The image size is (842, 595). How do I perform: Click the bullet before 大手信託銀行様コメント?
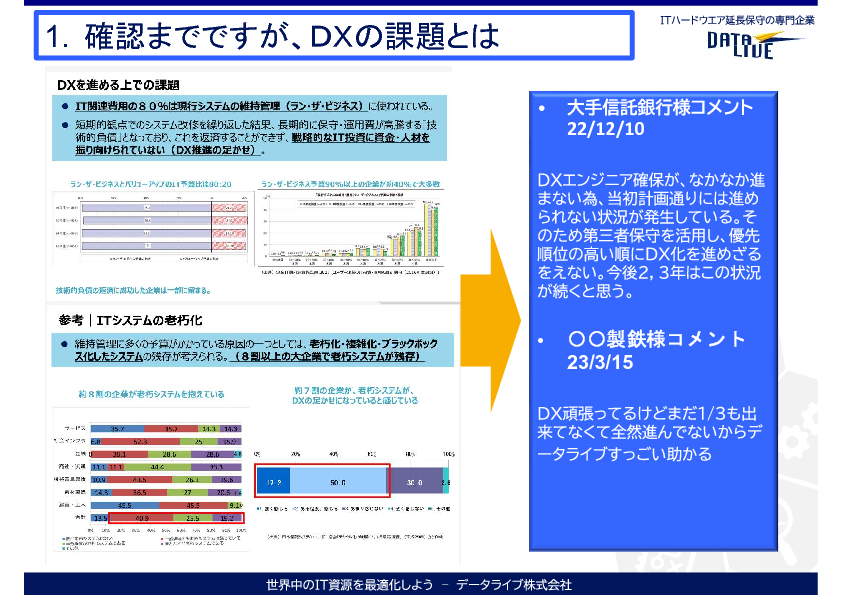541,108
